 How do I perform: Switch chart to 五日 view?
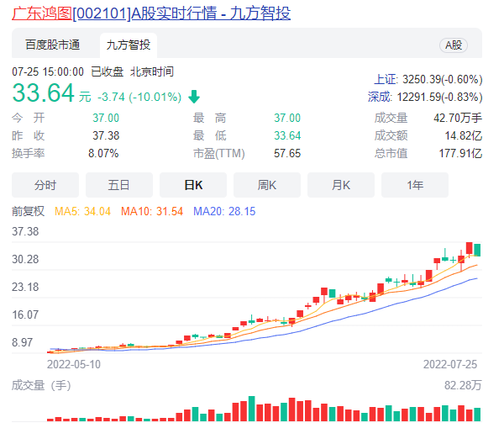(119, 185)
